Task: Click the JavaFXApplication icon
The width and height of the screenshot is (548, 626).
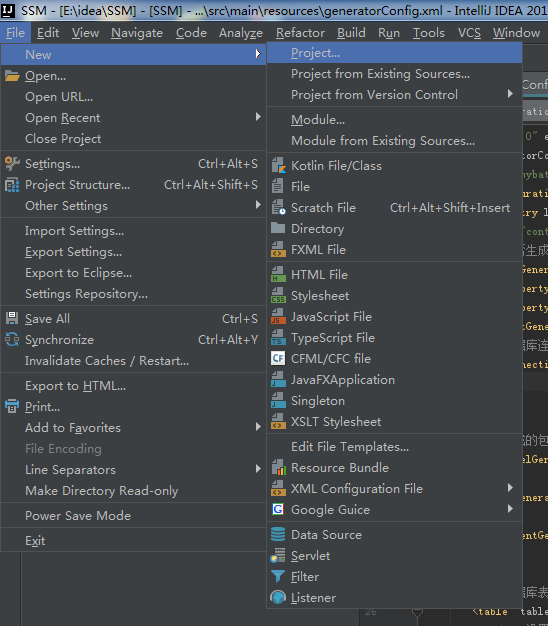Action: 278,379
